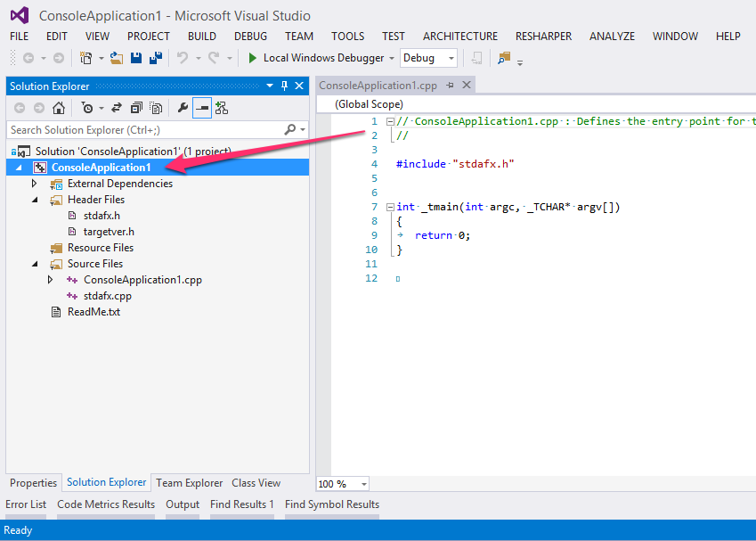Screen dimensions: 756x541
Task: Pin the Solution Explorer panel
Action: tap(285, 86)
